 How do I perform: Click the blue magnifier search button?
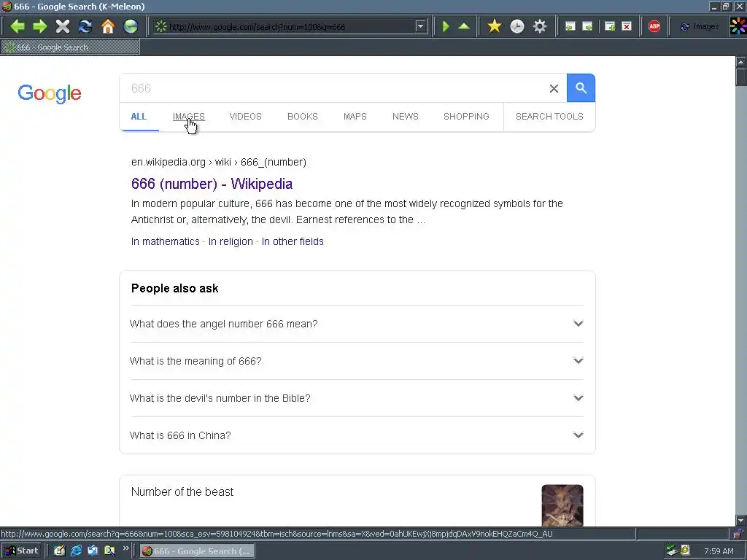click(x=581, y=88)
